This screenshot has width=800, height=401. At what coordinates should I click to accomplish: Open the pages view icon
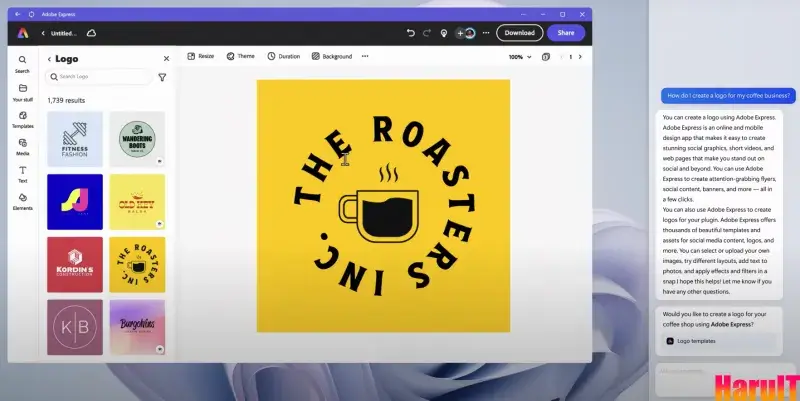pyautogui.click(x=546, y=57)
